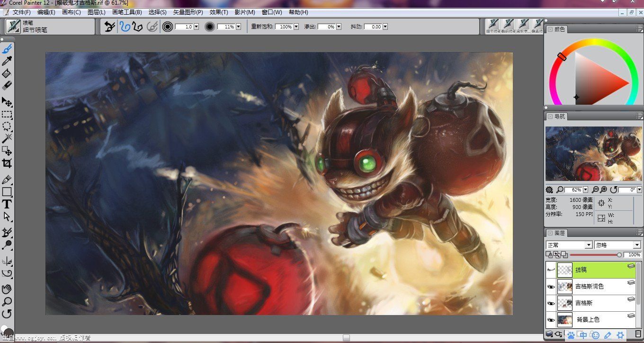Close the 导航 panel via its checkbox
The height and width of the screenshot is (343, 644).
point(550,116)
